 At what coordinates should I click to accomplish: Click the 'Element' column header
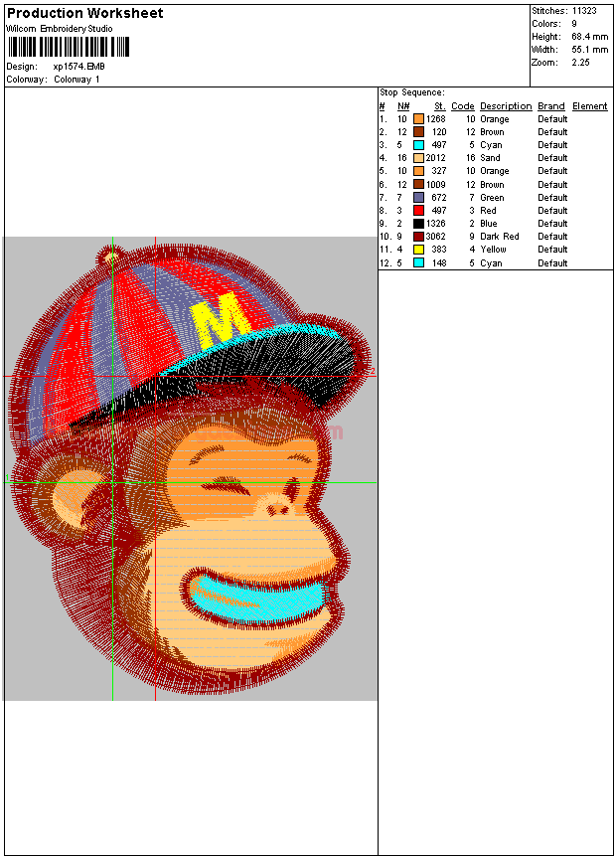point(590,106)
